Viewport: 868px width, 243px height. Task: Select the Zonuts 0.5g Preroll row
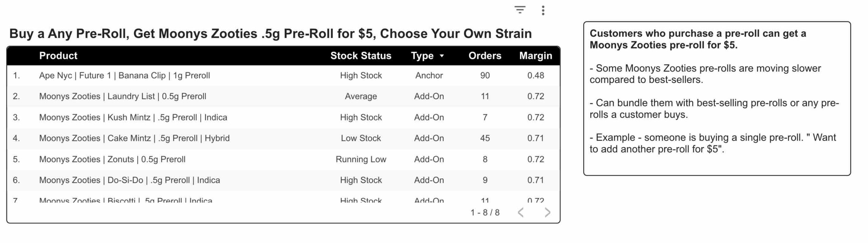point(283,159)
